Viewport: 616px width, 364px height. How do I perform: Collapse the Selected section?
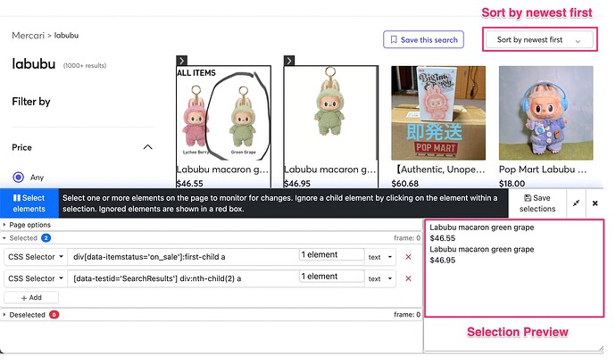[x=23, y=238]
